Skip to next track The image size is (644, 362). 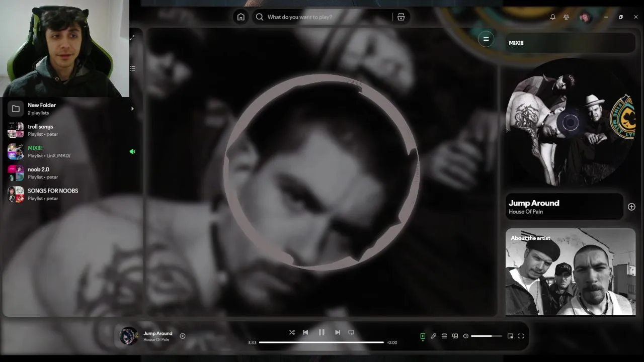click(338, 332)
